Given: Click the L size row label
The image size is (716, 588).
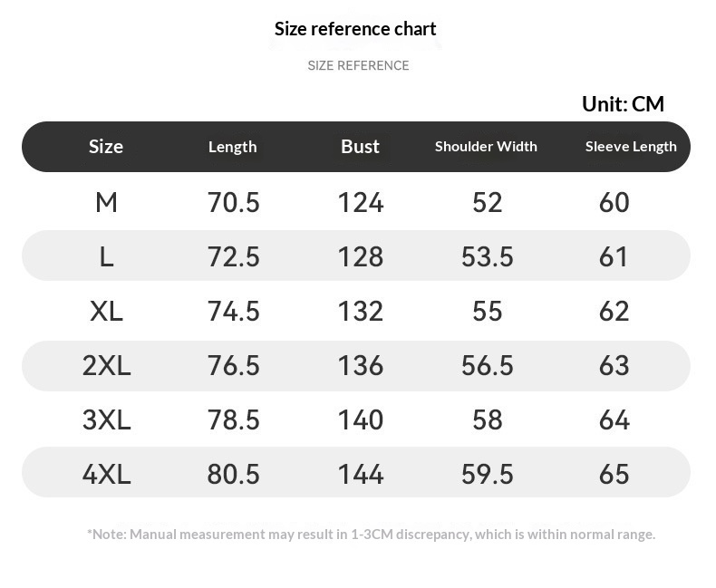Looking at the screenshot, I should [106, 256].
